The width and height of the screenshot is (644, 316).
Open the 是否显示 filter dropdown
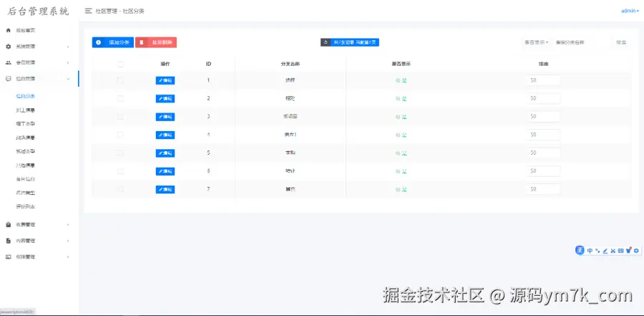[x=536, y=42]
